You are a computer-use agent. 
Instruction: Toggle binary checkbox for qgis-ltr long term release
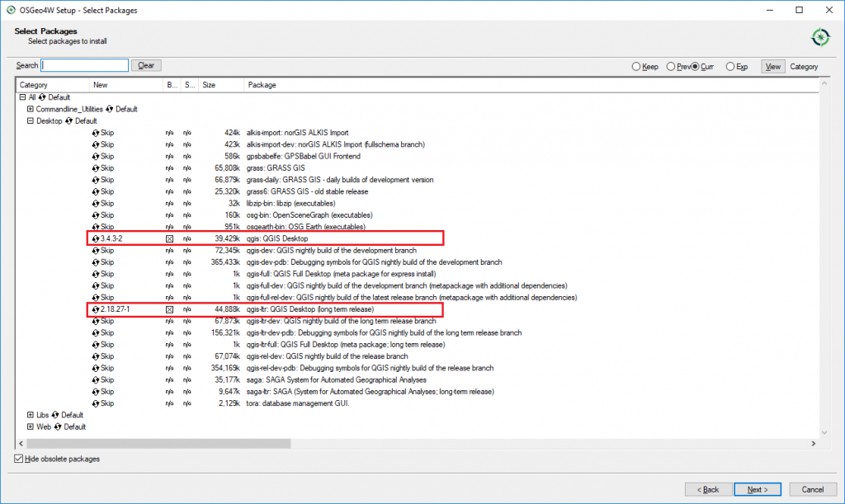pyautogui.click(x=169, y=310)
